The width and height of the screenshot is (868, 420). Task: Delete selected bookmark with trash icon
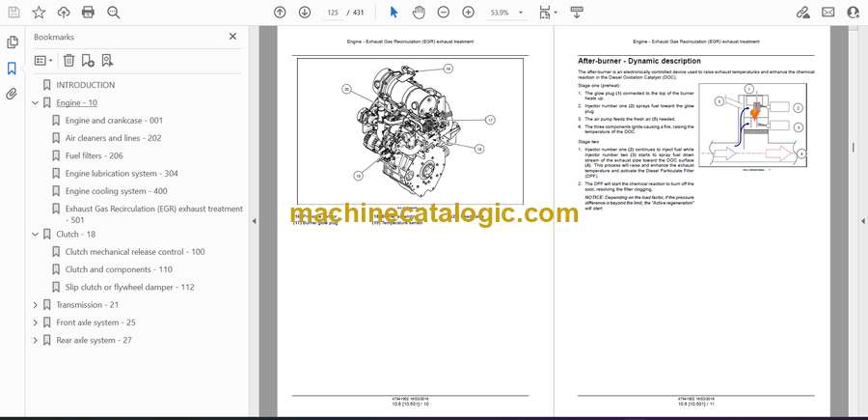click(x=68, y=61)
